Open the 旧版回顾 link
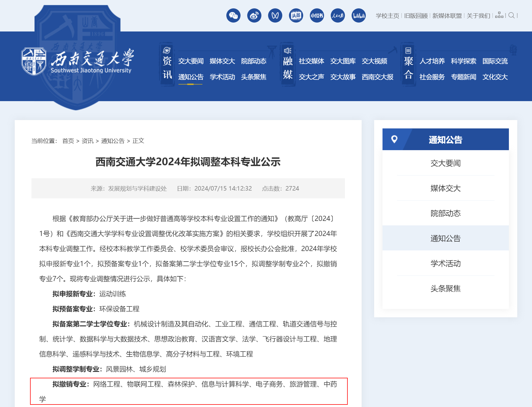The width and height of the screenshot is (532, 407). click(416, 16)
